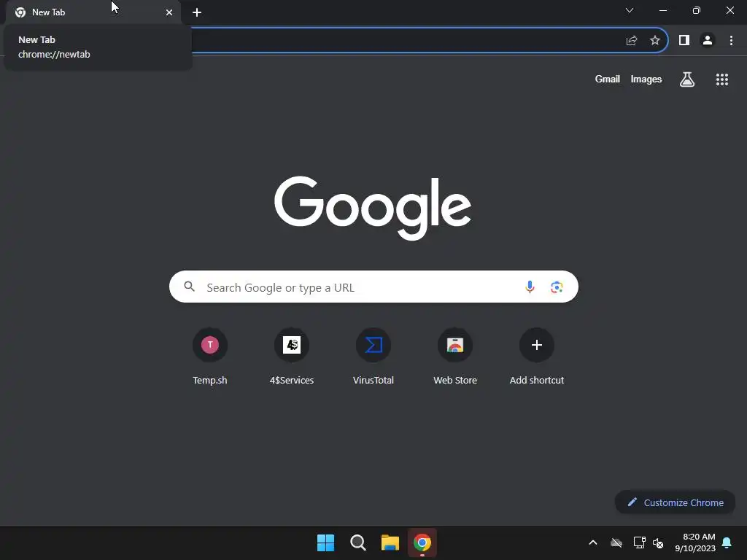Screen dimensions: 747x560
Task: Click the muted volume tray icon
Action: pyautogui.click(x=659, y=542)
